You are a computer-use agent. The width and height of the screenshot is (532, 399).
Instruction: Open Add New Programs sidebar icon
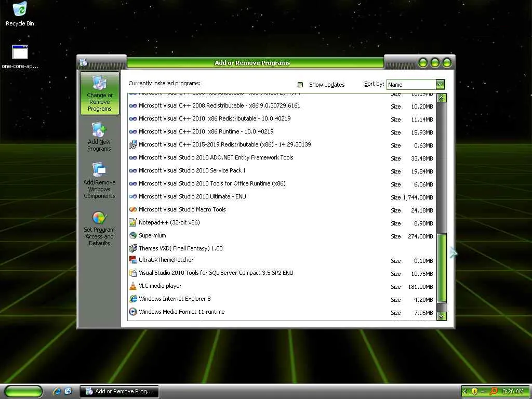(99, 137)
